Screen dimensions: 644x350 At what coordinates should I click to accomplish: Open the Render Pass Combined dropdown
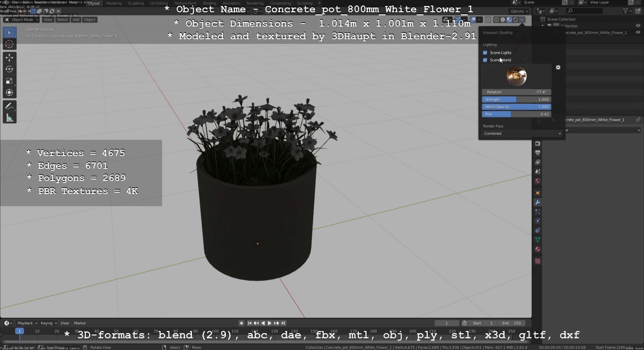point(522,133)
